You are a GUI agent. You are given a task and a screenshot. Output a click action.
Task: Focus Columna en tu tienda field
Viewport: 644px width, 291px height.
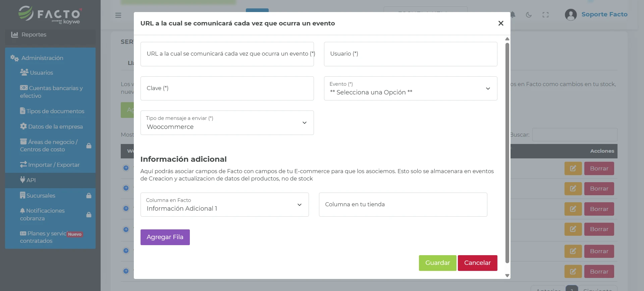[x=403, y=205]
